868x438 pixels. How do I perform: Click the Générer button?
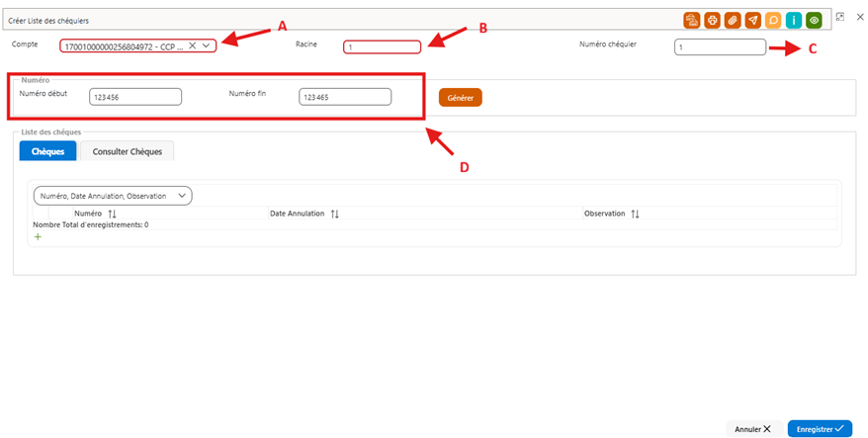pos(461,98)
